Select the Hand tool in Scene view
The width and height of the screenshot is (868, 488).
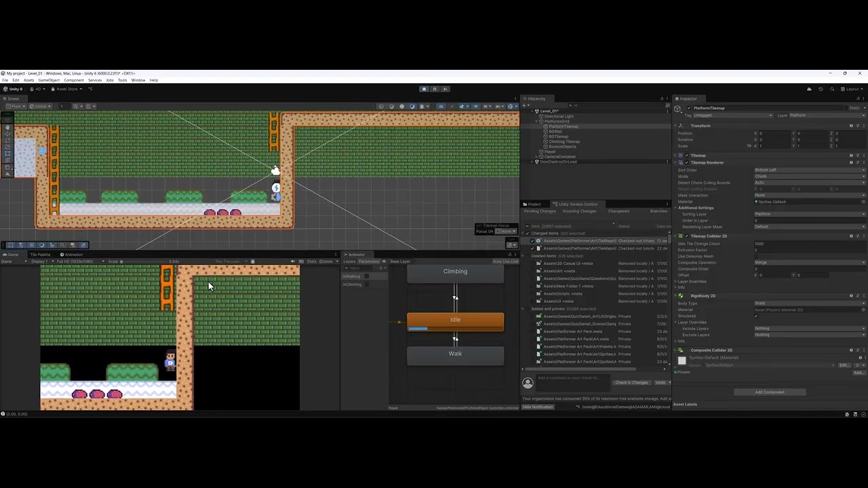click(x=7, y=127)
